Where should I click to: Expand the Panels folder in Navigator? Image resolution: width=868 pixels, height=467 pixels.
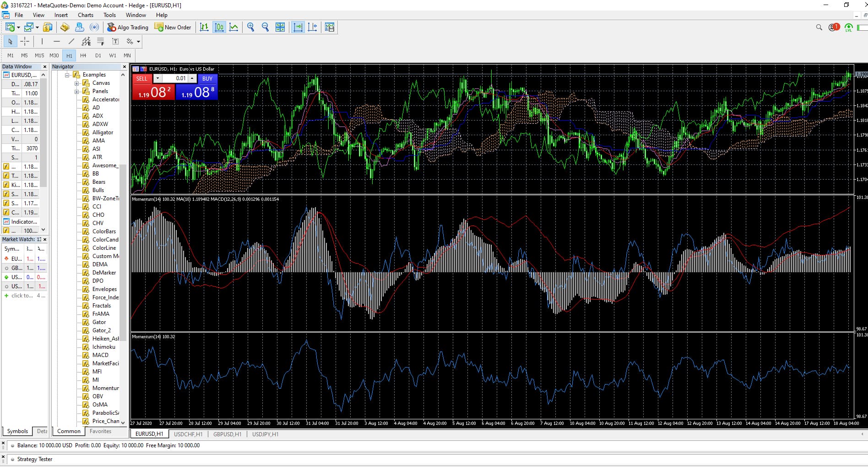tap(77, 91)
